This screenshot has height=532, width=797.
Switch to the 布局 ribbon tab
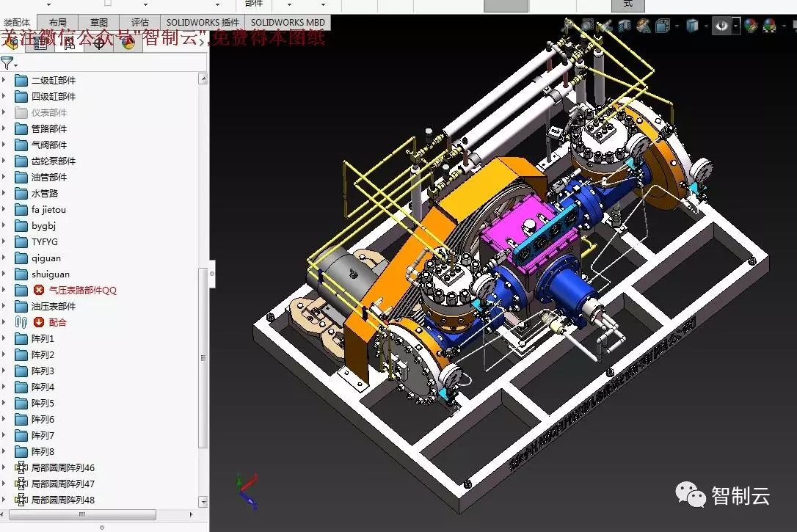click(58, 22)
